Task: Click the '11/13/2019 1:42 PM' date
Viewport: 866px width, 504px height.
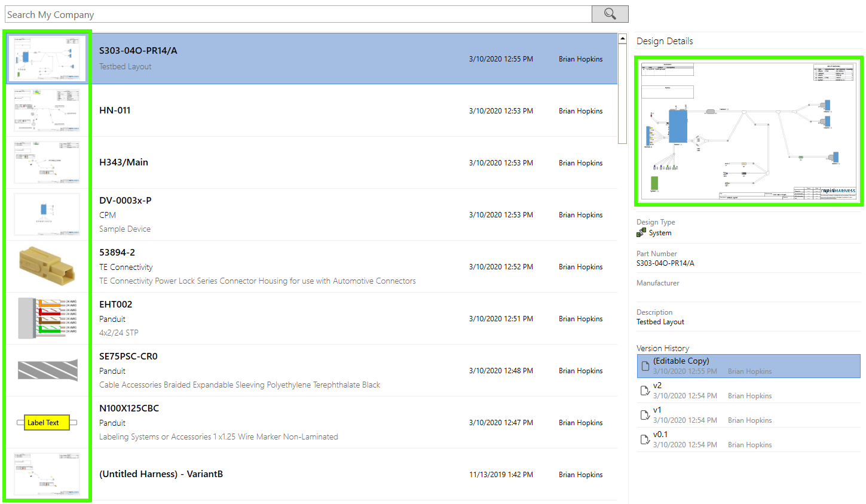Action: click(x=501, y=475)
